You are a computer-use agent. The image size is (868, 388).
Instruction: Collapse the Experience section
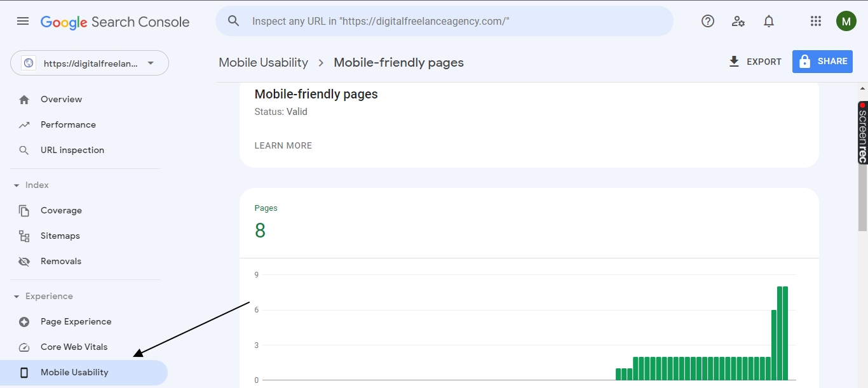(x=43, y=297)
